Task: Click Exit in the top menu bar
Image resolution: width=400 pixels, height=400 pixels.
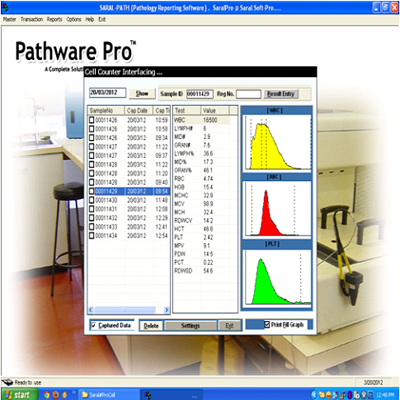Action: click(x=102, y=19)
